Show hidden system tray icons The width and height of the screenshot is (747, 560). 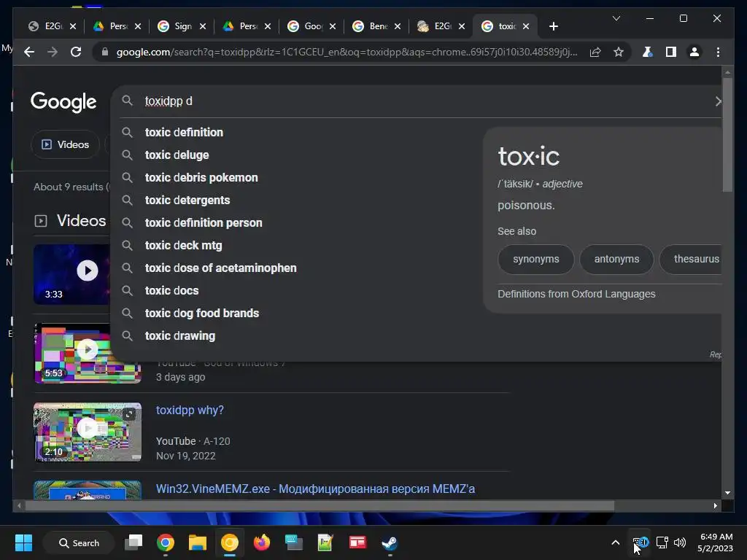click(616, 542)
